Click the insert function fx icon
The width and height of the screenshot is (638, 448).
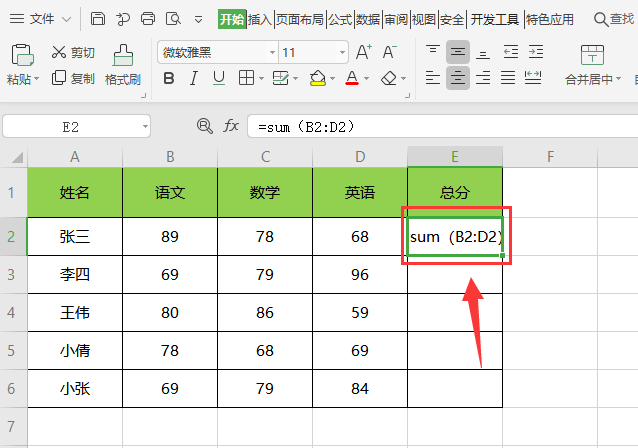pyautogui.click(x=231, y=126)
